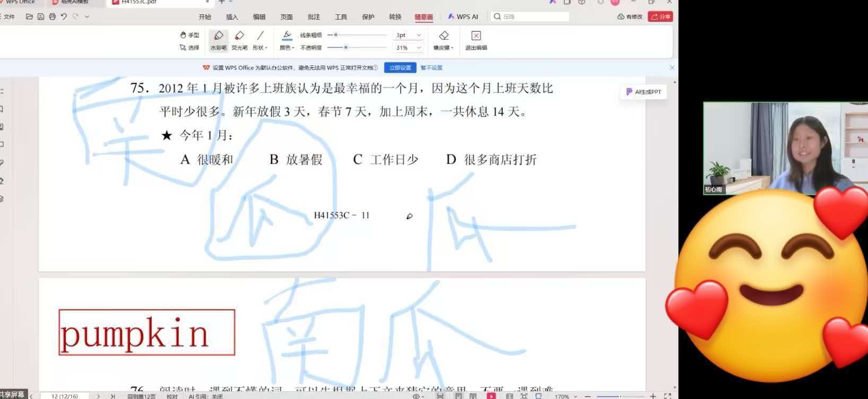The width and height of the screenshot is (868, 399).
Task: Click the save icon
Action: 41,16
